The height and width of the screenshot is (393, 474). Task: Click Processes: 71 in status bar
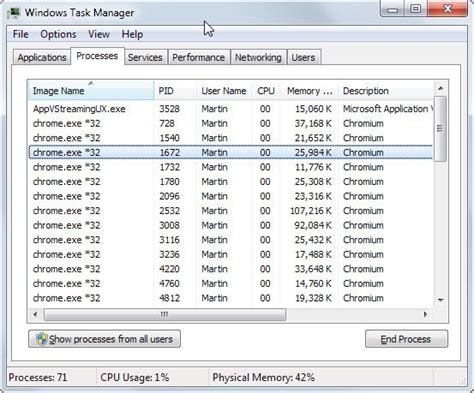(x=38, y=378)
